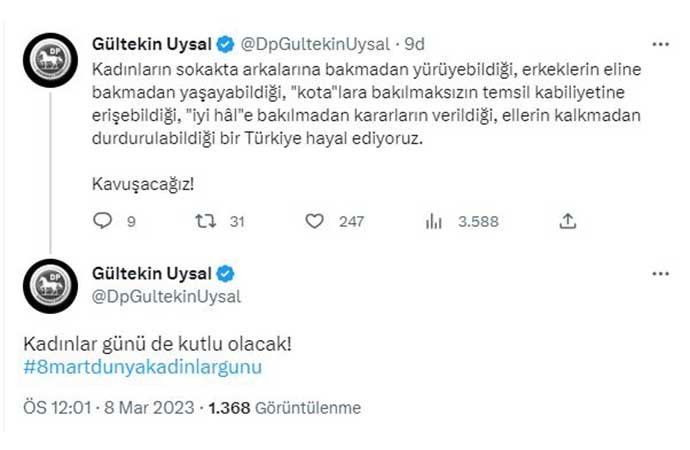Click the ÖS 12:01 · 8 Mar 2023 timestamp
Screen dimensions: 690x450
(109, 408)
